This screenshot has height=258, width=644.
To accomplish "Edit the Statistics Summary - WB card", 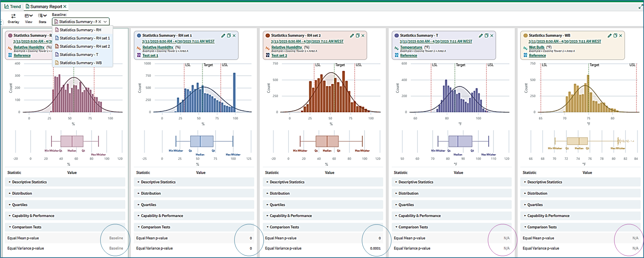I will tap(609, 36).
